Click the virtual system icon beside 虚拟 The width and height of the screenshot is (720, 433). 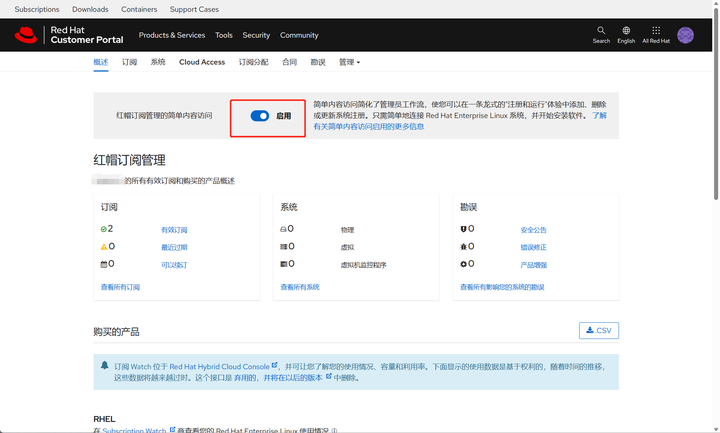[284, 247]
